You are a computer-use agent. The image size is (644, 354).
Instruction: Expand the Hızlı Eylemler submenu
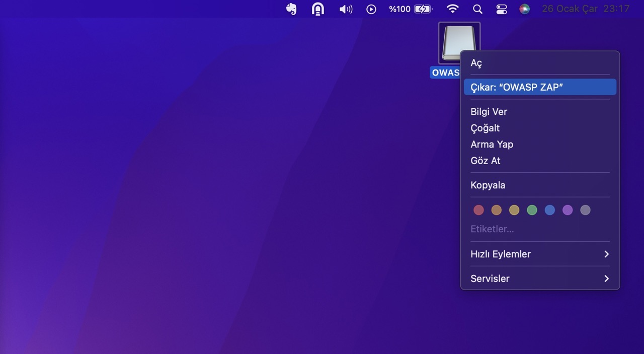[x=540, y=254]
